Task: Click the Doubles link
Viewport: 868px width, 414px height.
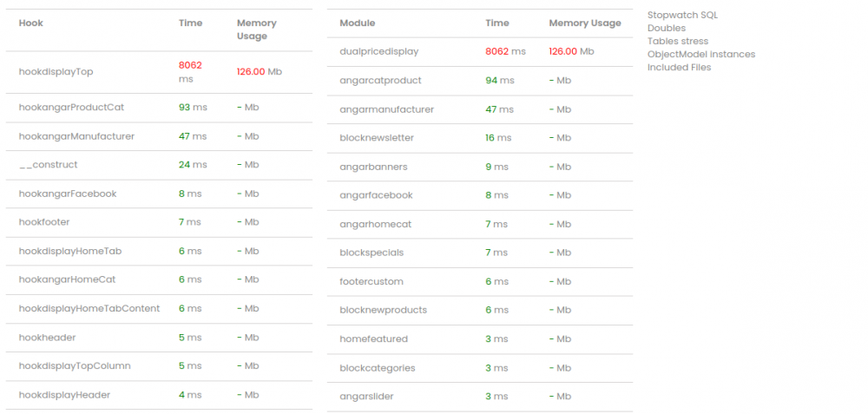Action: pos(667,28)
